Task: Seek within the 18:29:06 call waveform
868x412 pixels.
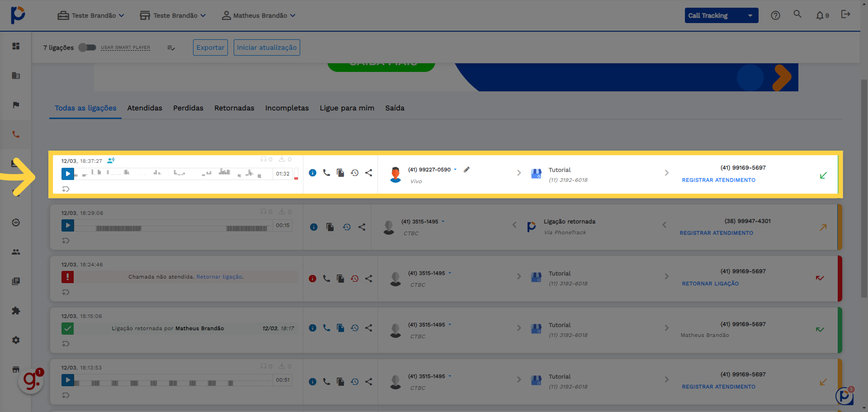Action: [x=173, y=226]
